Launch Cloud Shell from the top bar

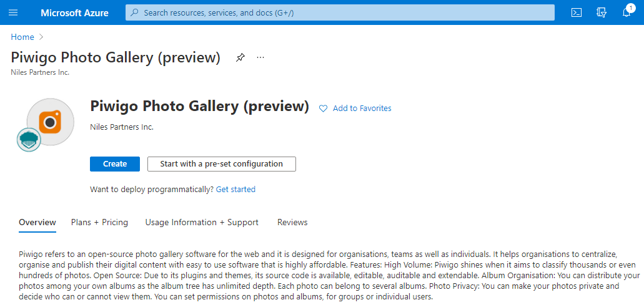click(x=577, y=12)
